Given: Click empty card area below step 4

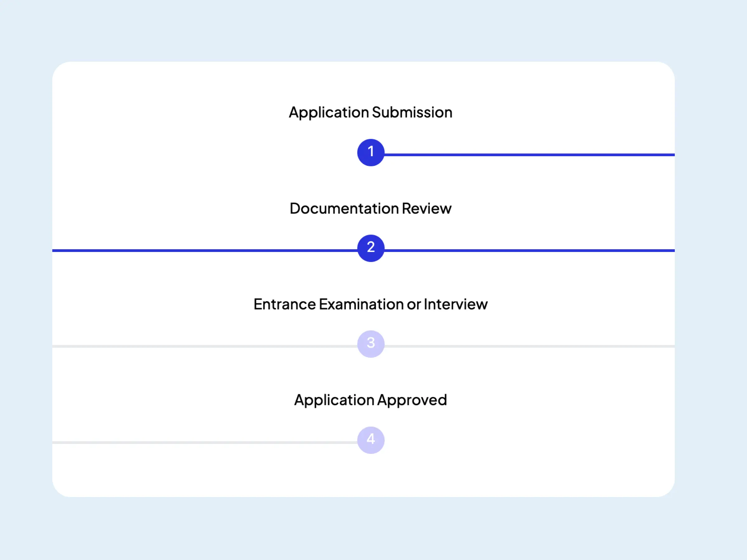Looking at the screenshot, I should [370, 476].
